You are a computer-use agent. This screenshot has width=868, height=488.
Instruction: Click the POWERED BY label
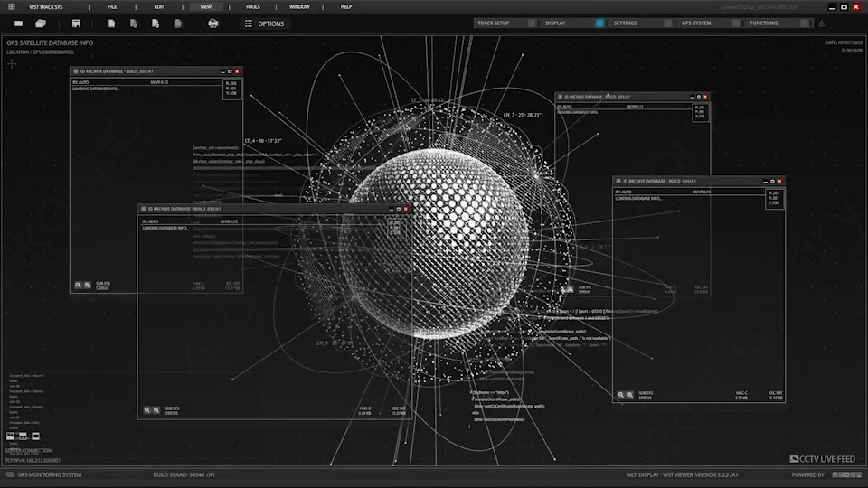click(x=807, y=474)
